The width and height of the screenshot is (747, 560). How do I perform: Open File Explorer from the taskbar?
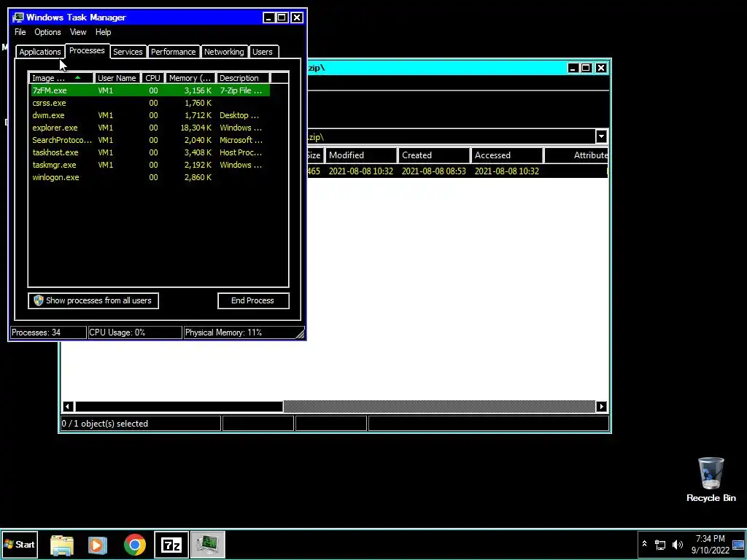click(62, 544)
